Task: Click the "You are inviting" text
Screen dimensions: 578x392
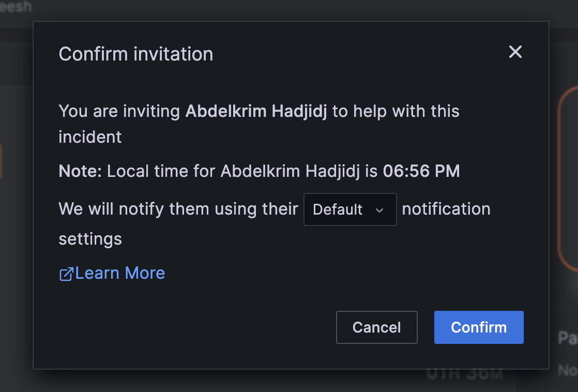Action: click(120, 111)
